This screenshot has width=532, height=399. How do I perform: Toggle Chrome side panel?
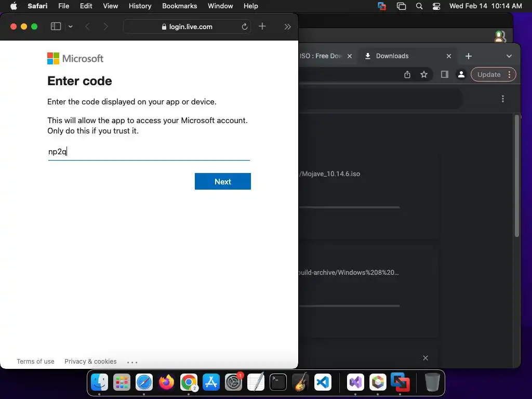click(x=445, y=75)
